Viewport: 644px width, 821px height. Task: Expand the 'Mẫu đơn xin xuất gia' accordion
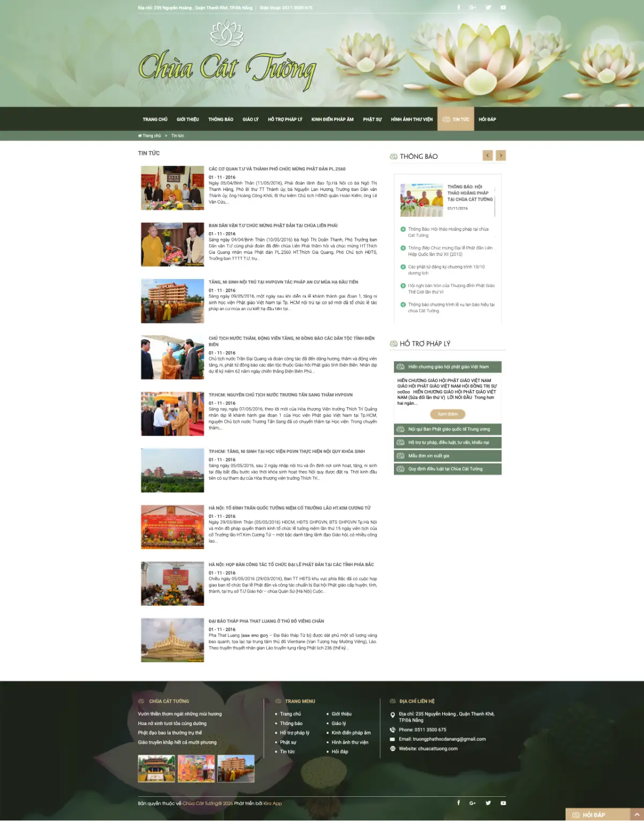pyautogui.click(x=448, y=456)
